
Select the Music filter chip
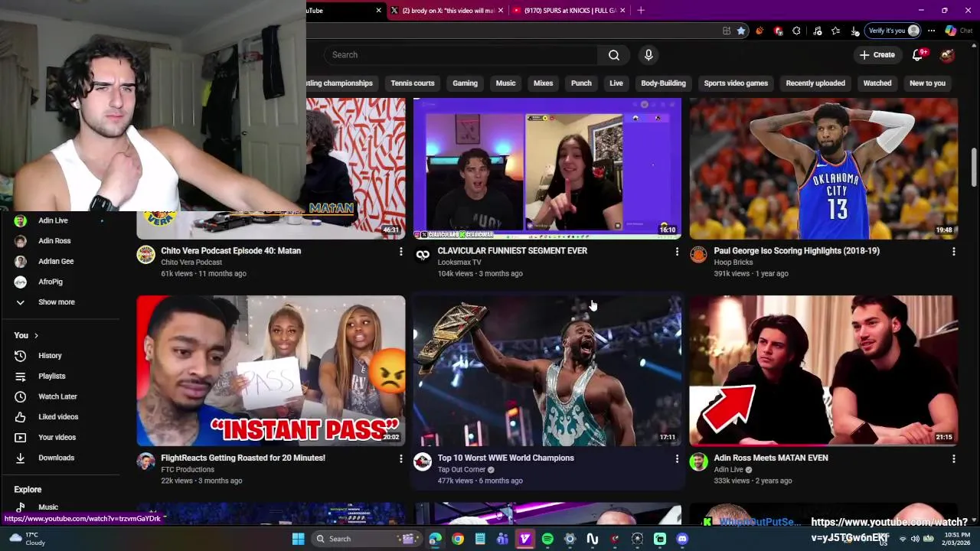click(x=505, y=83)
